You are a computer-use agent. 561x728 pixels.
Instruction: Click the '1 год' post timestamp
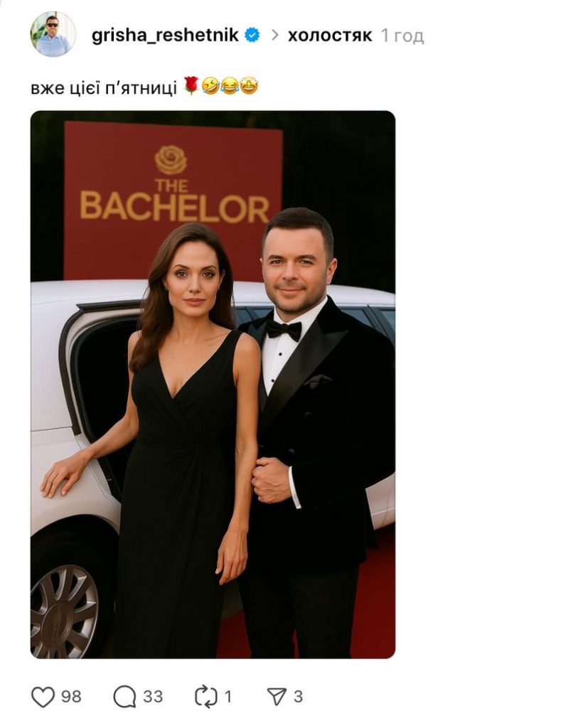(x=402, y=36)
